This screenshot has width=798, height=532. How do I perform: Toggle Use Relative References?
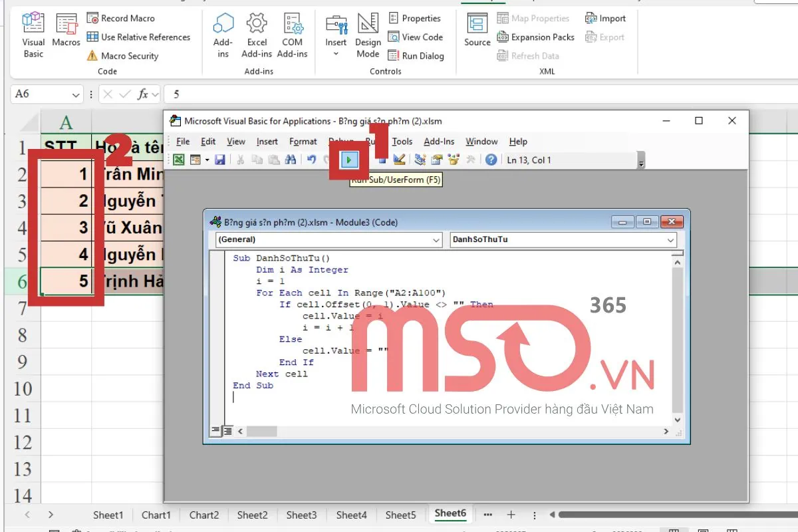coord(140,37)
